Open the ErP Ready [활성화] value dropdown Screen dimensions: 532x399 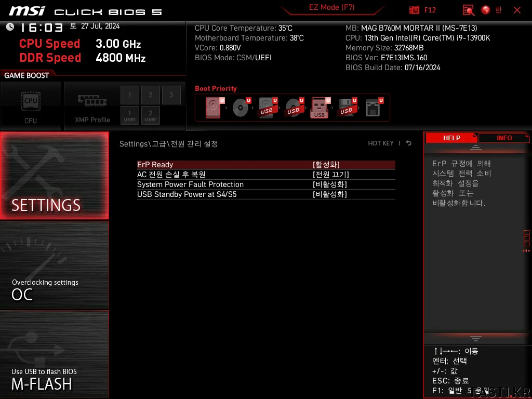[x=326, y=165]
